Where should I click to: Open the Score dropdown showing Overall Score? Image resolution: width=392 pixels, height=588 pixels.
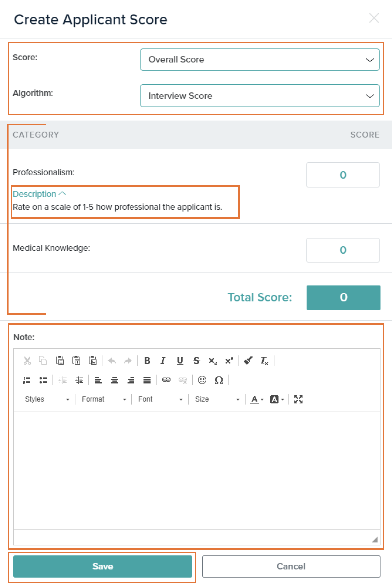coord(260,60)
